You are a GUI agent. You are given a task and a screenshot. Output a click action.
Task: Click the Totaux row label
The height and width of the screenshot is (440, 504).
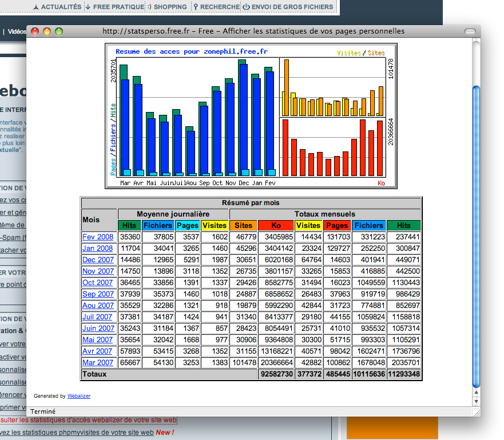(x=94, y=374)
